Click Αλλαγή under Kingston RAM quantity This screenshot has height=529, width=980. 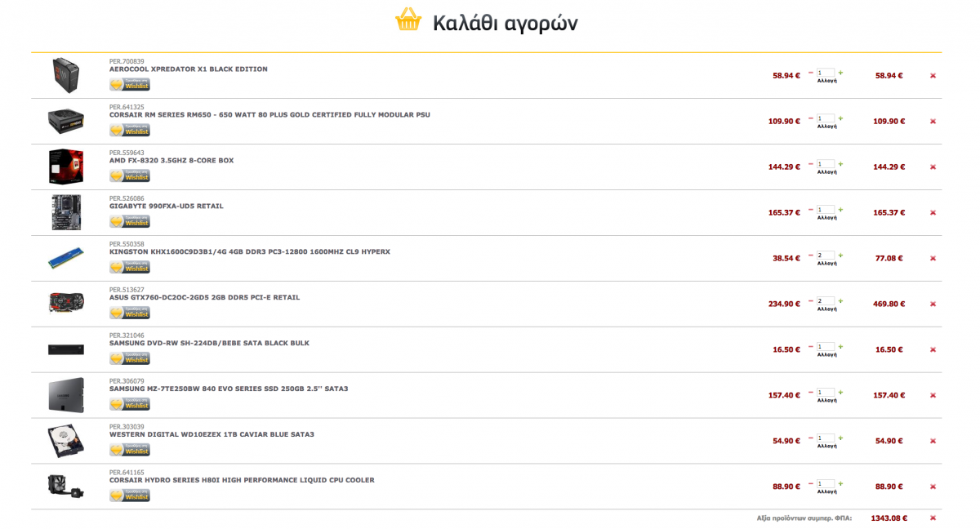826,264
